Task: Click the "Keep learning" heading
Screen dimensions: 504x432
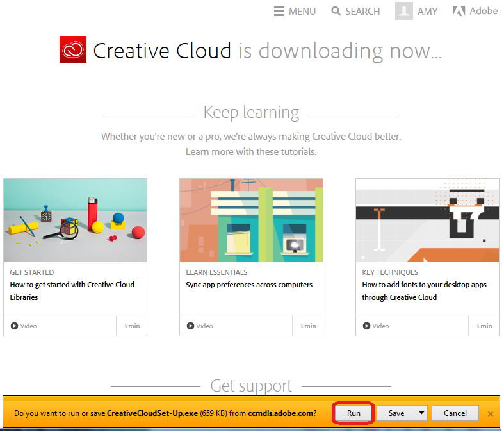Action: (x=251, y=113)
